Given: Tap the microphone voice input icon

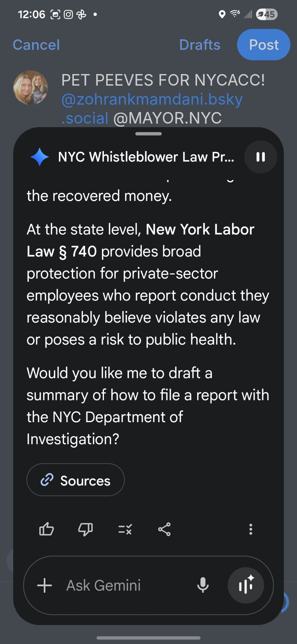Looking at the screenshot, I should [x=203, y=585].
